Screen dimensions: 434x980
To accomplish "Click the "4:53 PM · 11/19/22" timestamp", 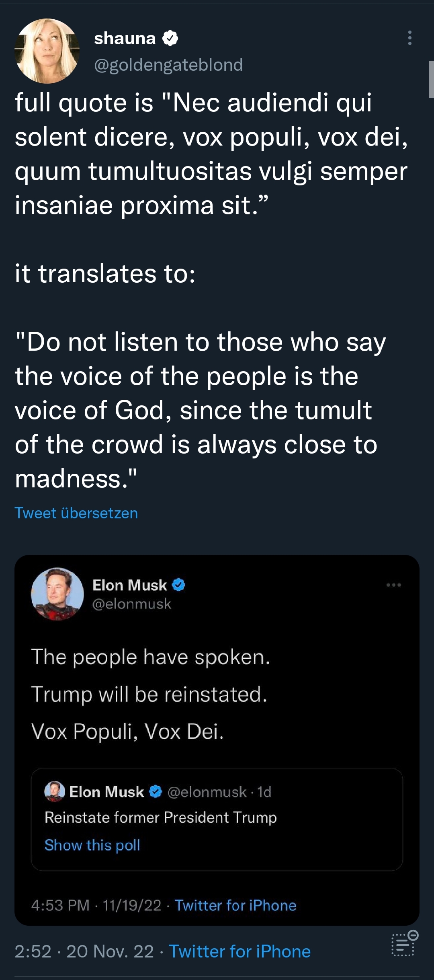I will (96, 905).
